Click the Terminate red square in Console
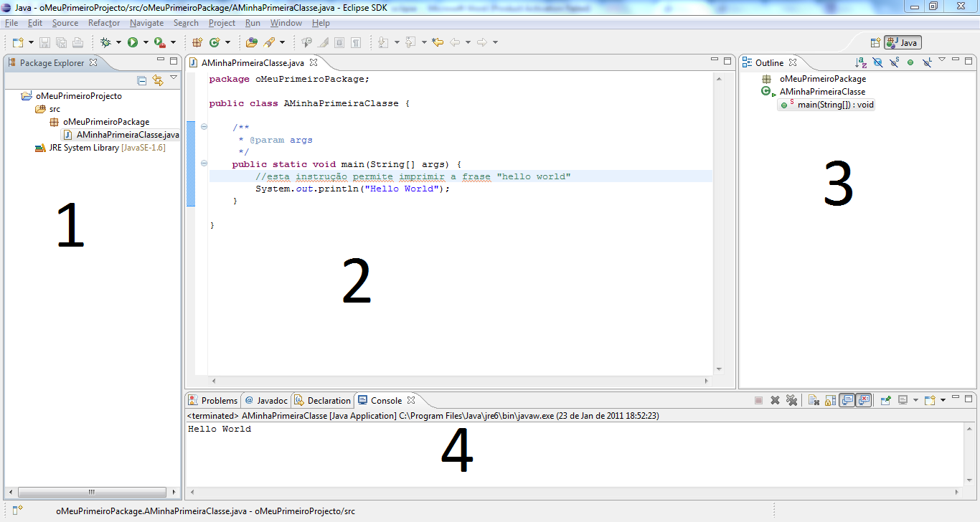The height and width of the screenshot is (522, 980). tap(758, 400)
